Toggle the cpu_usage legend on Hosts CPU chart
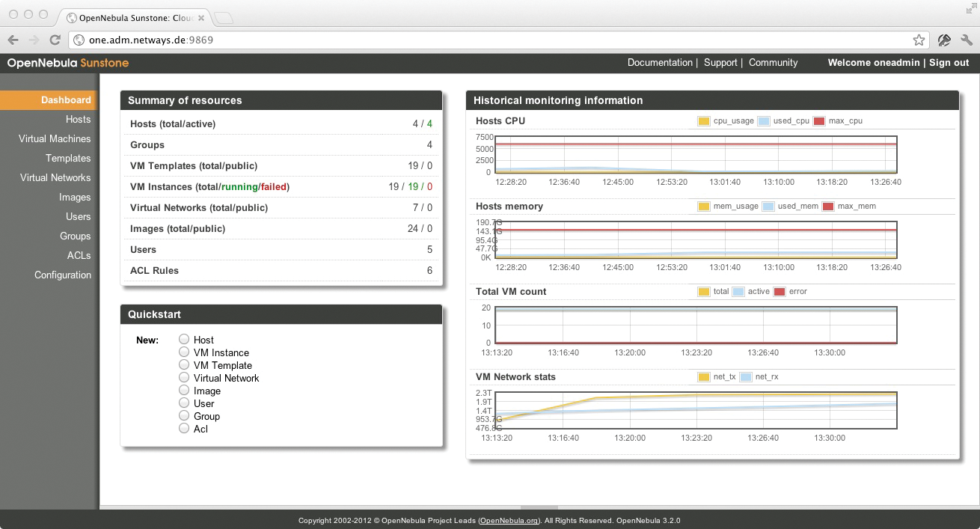 pyautogui.click(x=703, y=120)
